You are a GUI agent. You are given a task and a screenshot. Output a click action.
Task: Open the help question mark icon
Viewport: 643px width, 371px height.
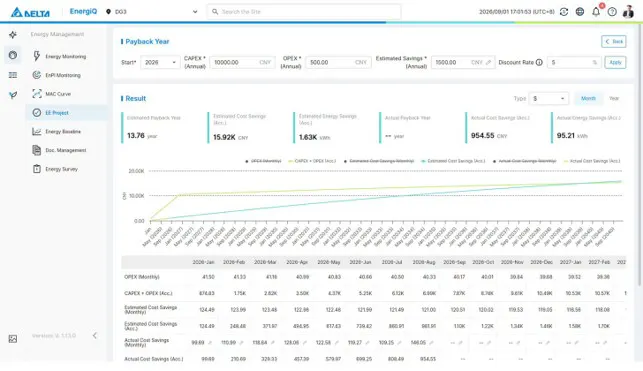click(612, 12)
